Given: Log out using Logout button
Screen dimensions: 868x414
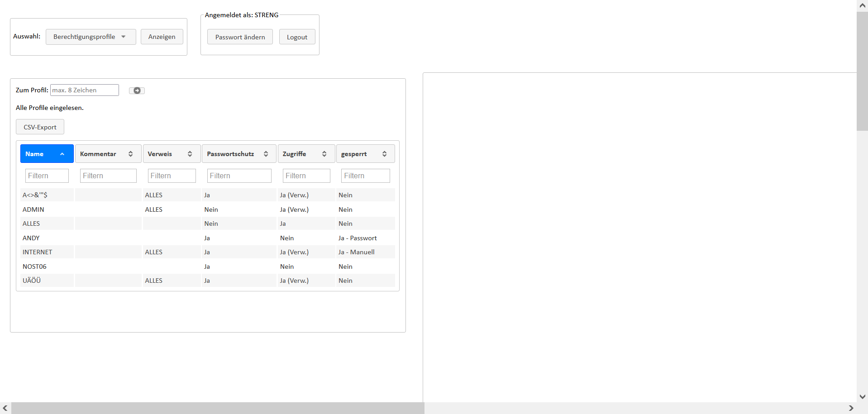Looking at the screenshot, I should pyautogui.click(x=297, y=37).
